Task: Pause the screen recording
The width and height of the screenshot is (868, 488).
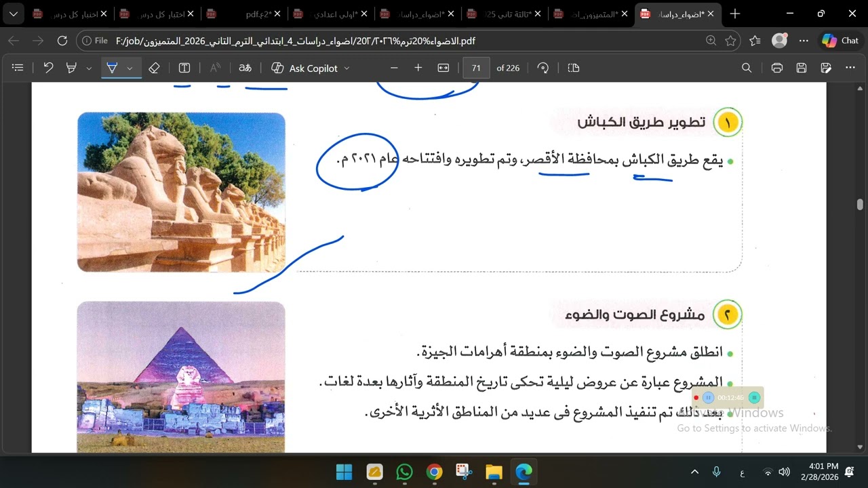Action: click(x=708, y=398)
